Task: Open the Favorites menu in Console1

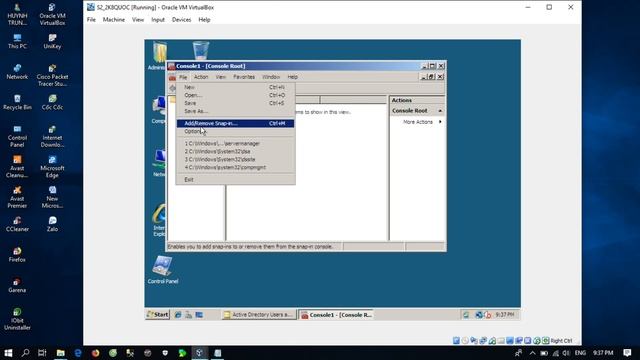Action: [x=244, y=77]
